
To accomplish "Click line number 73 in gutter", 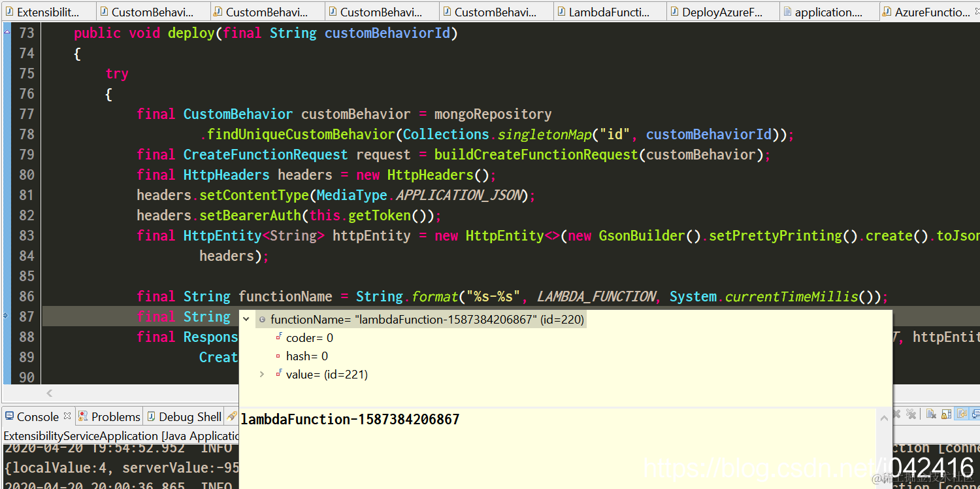I will (x=27, y=33).
